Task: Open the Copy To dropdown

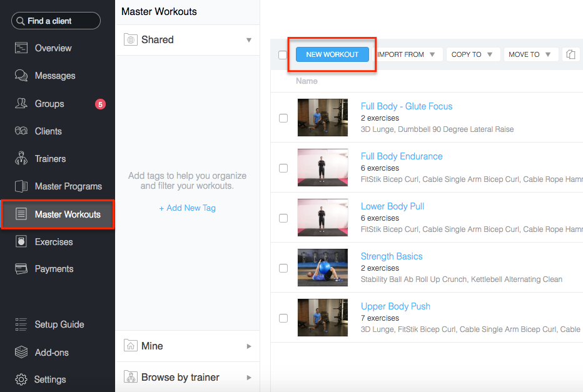Action: [473, 54]
